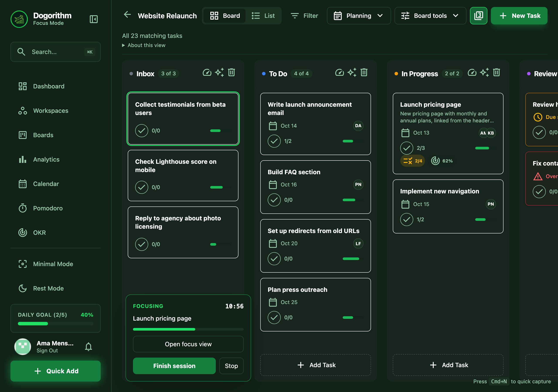Switch to the List view tab

[x=263, y=15]
